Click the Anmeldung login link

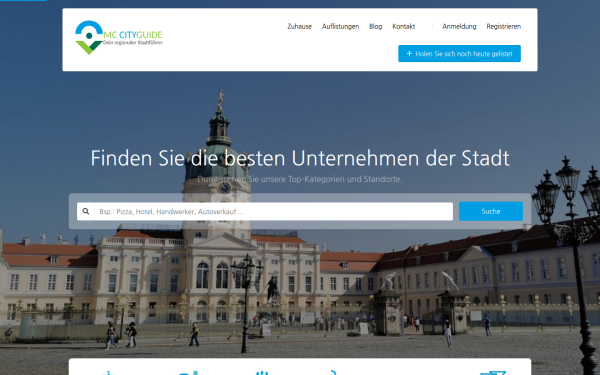click(x=459, y=26)
